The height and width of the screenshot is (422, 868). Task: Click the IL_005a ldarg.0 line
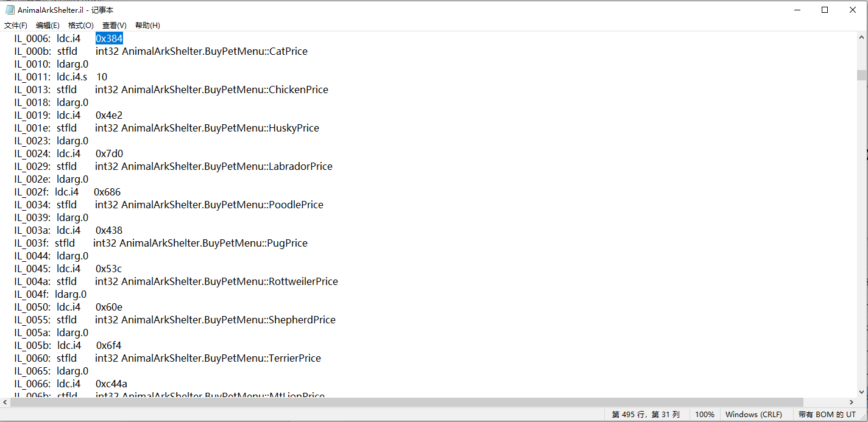point(51,332)
